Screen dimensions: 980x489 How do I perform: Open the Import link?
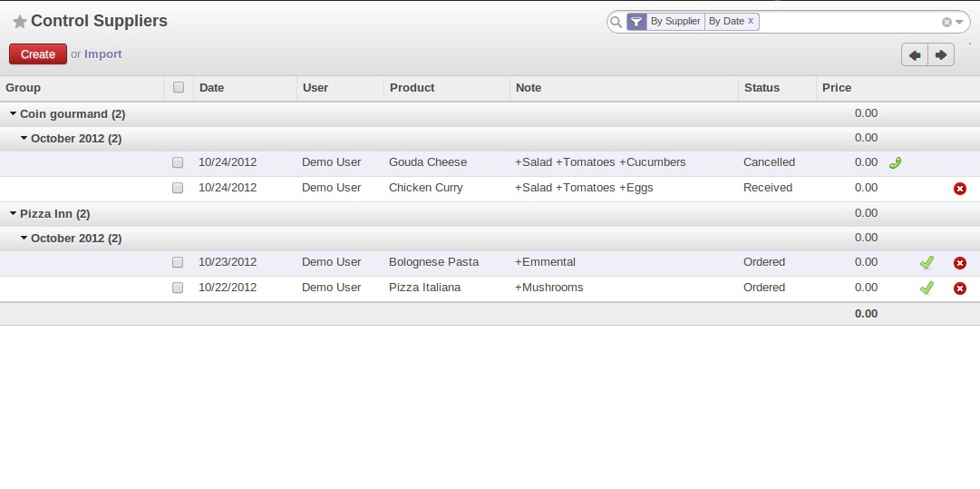pyautogui.click(x=102, y=54)
